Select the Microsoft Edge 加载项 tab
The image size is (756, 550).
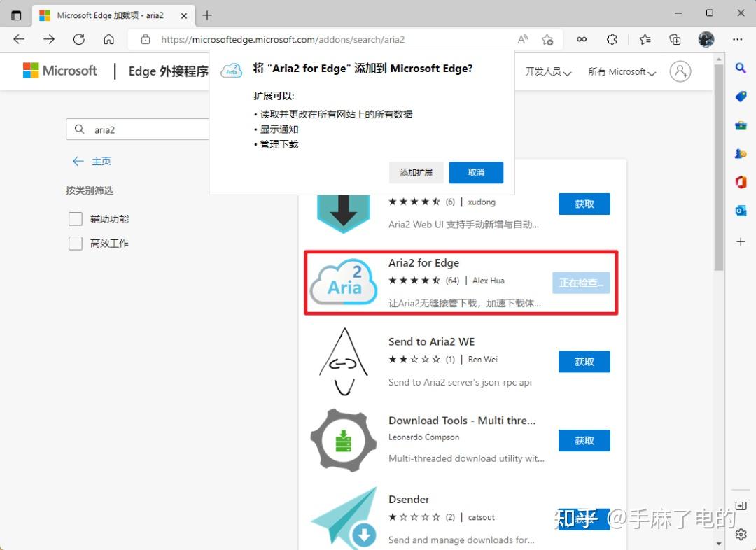[x=114, y=15]
